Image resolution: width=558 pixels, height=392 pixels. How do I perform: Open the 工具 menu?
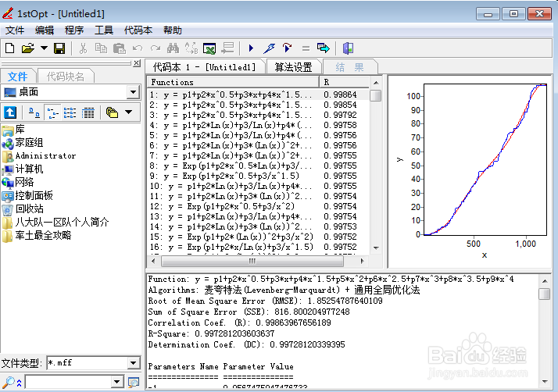point(104,30)
